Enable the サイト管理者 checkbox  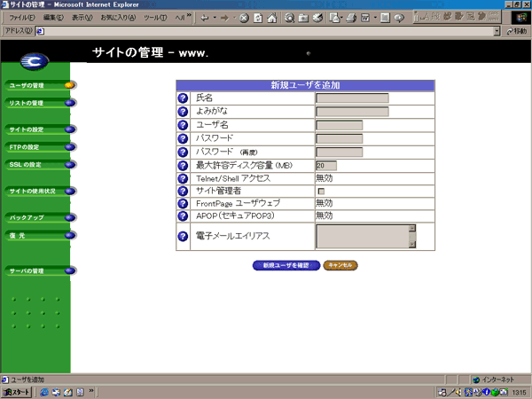pos(321,191)
